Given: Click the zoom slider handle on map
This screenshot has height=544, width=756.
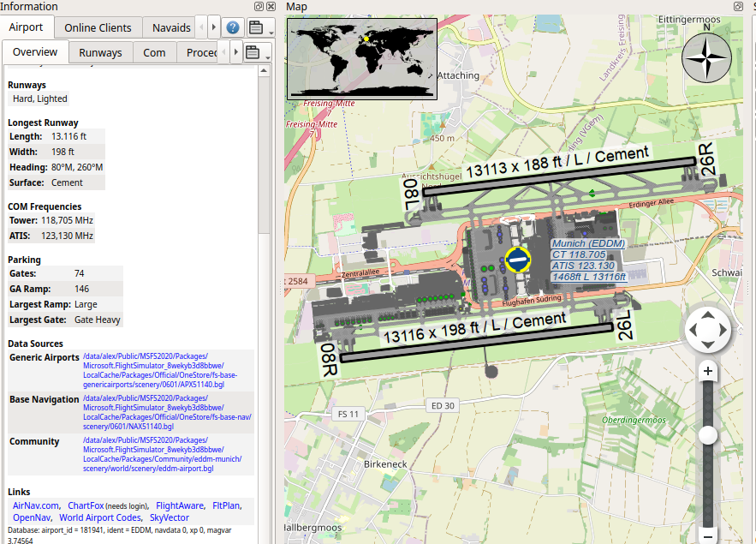Looking at the screenshot, I should click(708, 435).
